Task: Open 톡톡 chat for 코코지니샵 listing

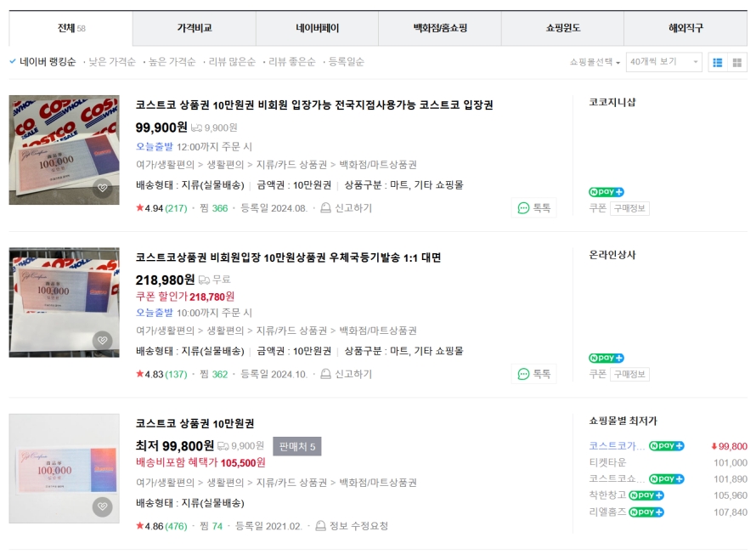Action: (533, 208)
